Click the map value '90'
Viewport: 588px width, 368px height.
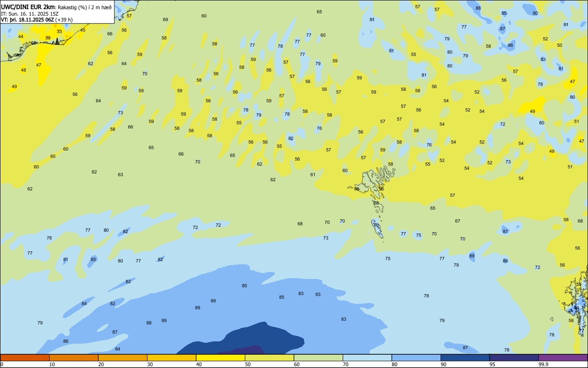click(535, 13)
